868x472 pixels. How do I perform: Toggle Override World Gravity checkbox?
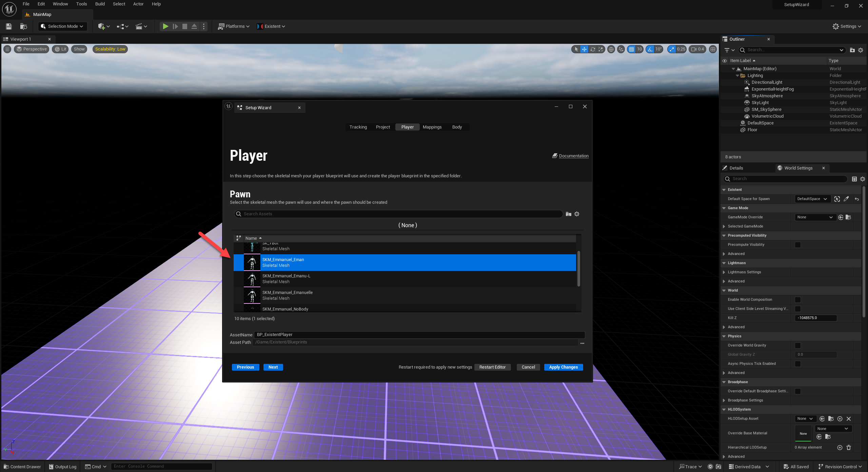(798, 346)
